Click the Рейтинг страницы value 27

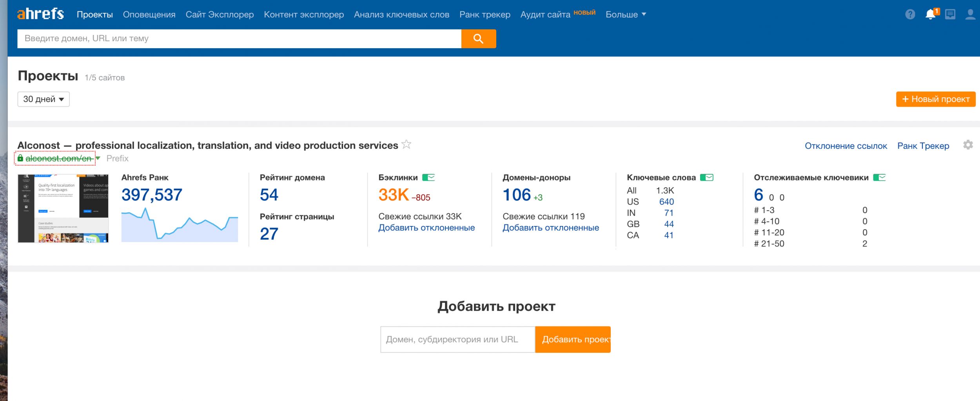tap(269, 234)
